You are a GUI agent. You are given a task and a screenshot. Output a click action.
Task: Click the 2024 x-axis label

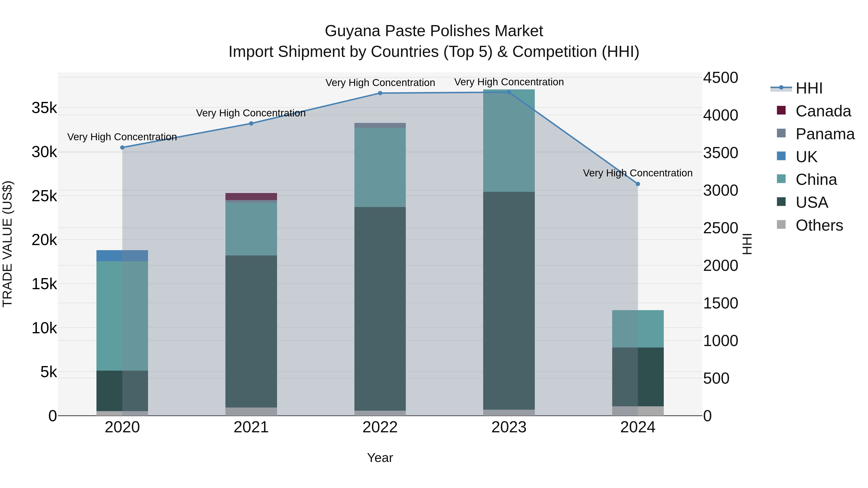coord(637,427)
